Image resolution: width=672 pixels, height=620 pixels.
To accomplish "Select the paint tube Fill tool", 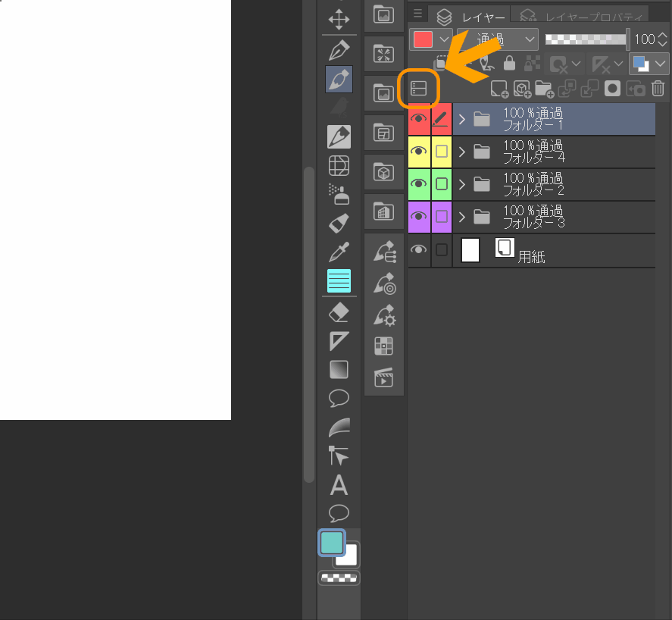I will tap(339, 223).
